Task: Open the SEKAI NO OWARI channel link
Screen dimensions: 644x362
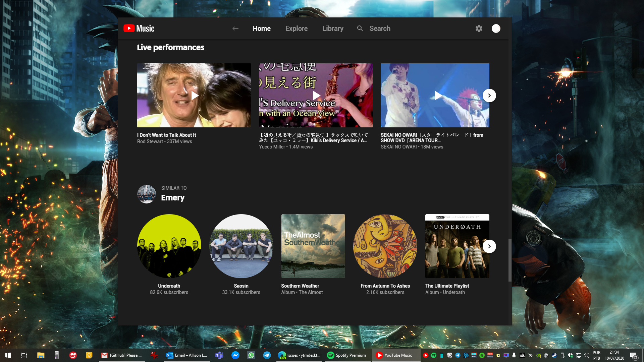Action: (399, 147)
